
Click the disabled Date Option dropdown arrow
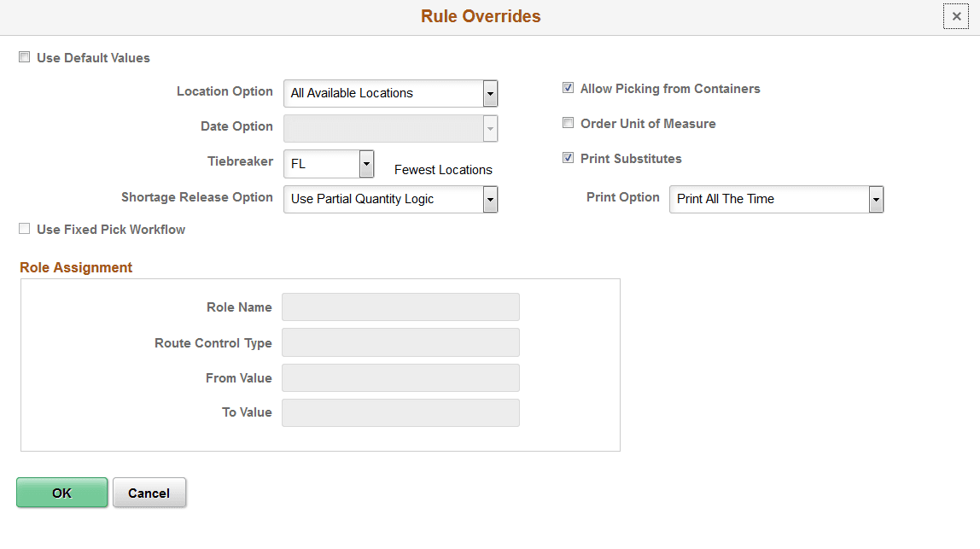[490, 128]
